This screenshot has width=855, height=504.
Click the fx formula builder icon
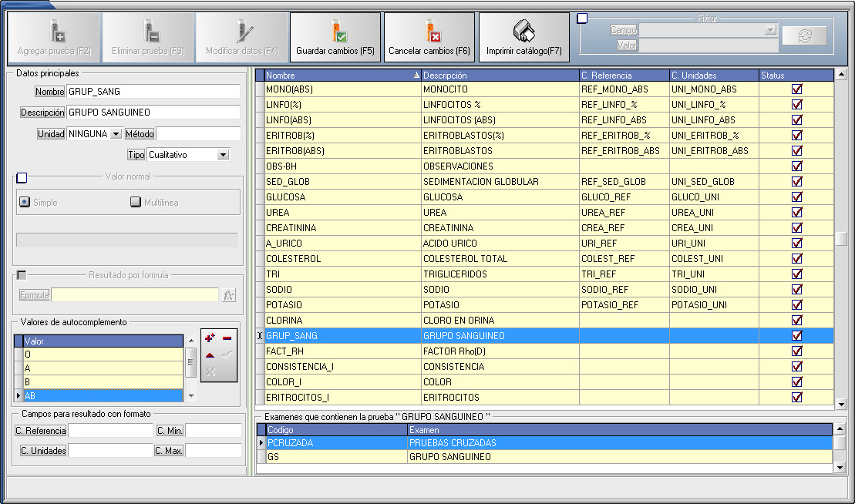[228, 295]
